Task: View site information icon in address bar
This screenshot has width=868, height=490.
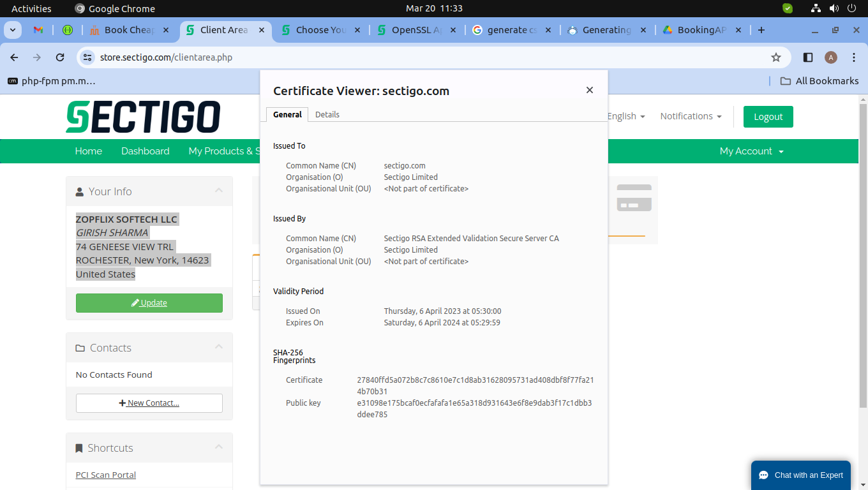Action: (x=88, y=57)
